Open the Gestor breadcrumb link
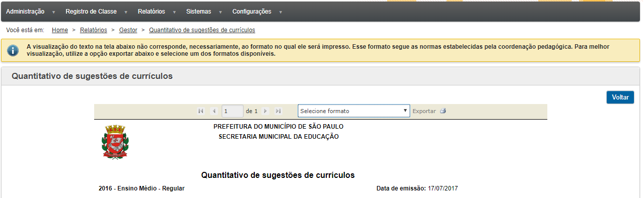644x198 pixels. coord(128,30)
